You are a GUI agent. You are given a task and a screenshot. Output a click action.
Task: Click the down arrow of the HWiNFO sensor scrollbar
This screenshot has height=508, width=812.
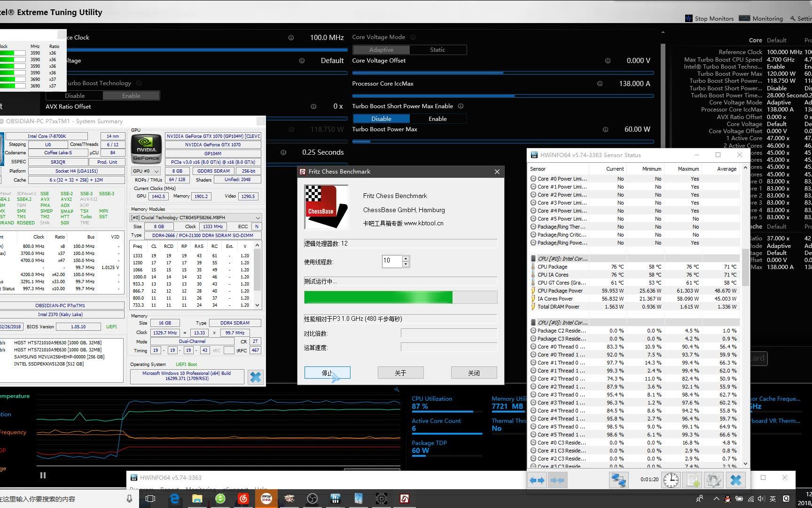pos(745,463)
